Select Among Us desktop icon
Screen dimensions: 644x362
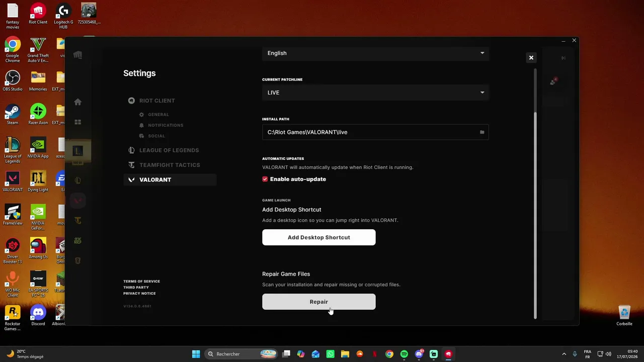pyautogui.click(x=38, y=248)
